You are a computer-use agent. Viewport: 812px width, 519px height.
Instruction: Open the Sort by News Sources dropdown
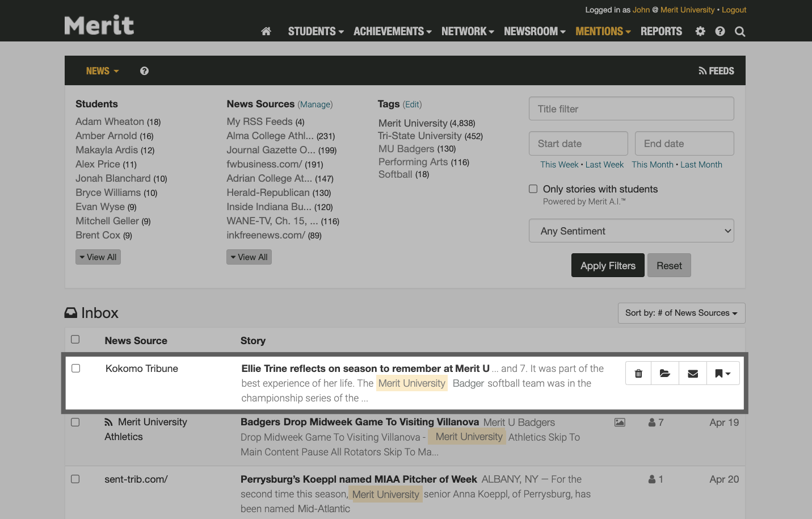tap(681, 313)
